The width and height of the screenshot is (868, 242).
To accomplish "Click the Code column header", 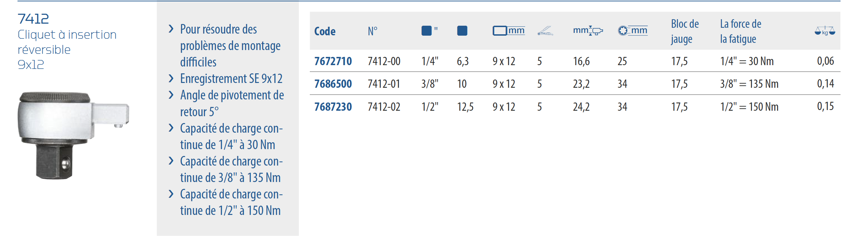I will (325, 31).
